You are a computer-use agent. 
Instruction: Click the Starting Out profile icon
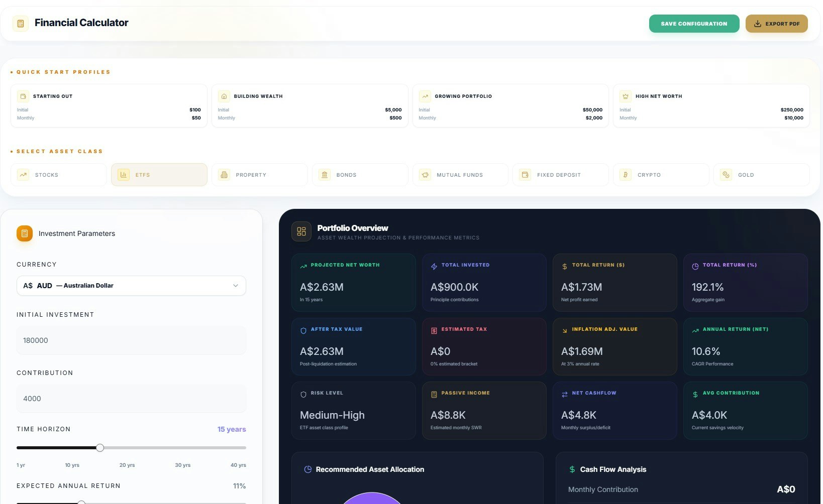(23, 96)
